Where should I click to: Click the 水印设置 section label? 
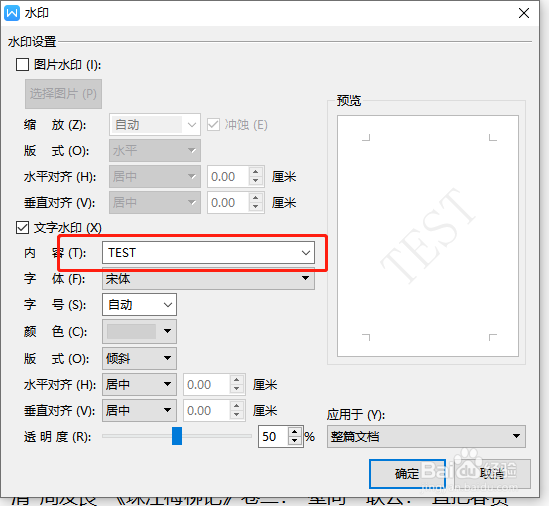[x=32, y=42]
